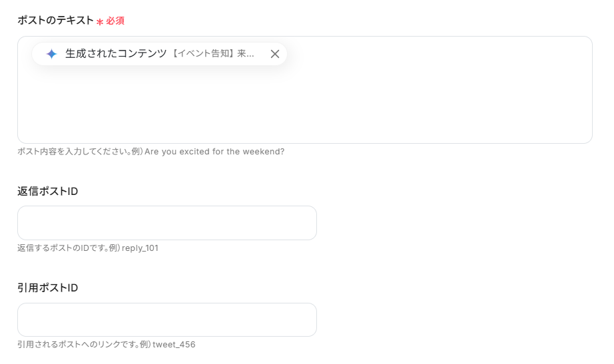
Task: Click into the 返信ポストID input field
Action: 166,223
